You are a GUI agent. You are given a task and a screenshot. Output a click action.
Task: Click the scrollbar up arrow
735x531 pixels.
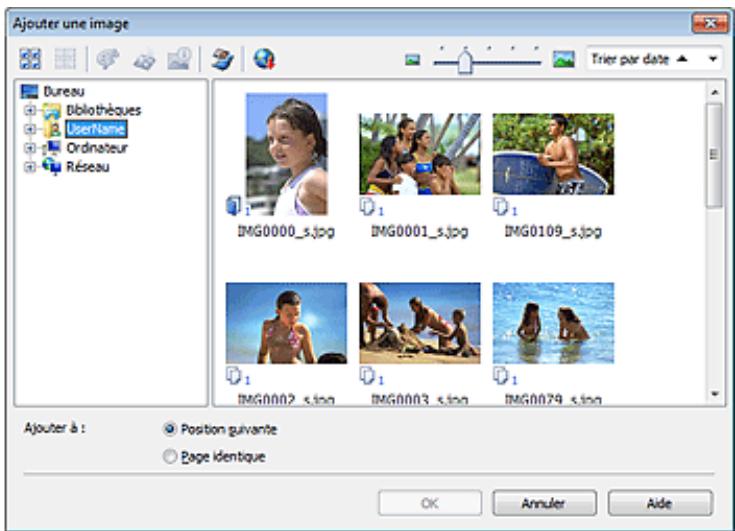[714, 92]
